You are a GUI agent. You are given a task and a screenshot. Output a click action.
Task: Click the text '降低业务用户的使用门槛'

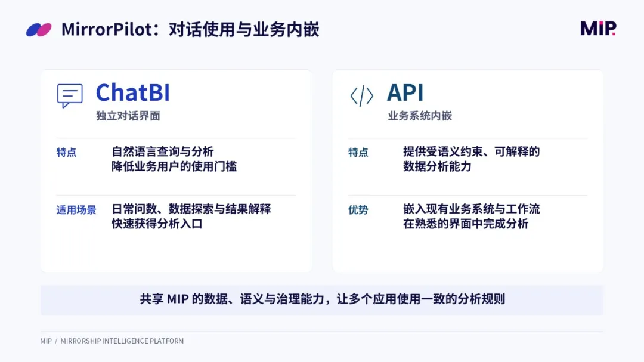click(174, 166)
